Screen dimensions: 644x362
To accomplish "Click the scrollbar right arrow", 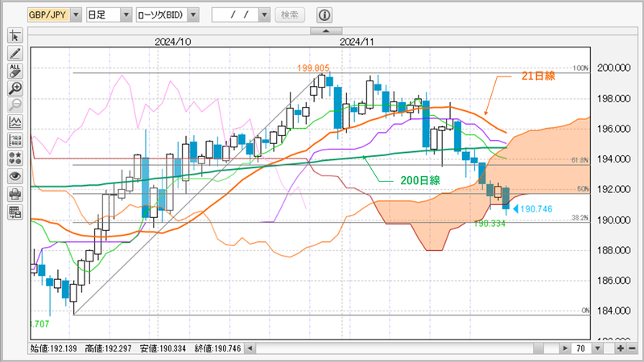I will click(x=565, y=348).
